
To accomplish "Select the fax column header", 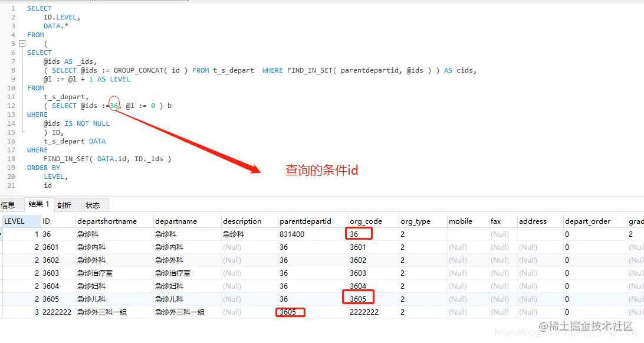I will coord(502,221).
